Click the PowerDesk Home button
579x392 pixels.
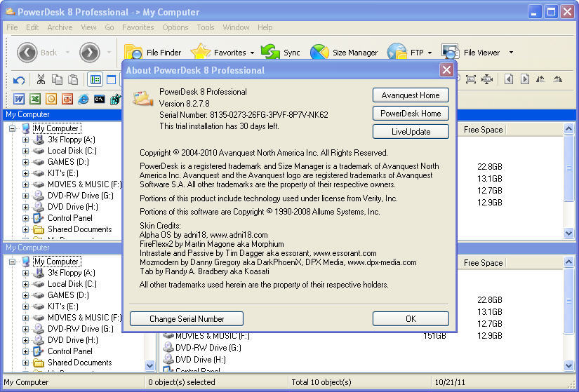[411, 114]
